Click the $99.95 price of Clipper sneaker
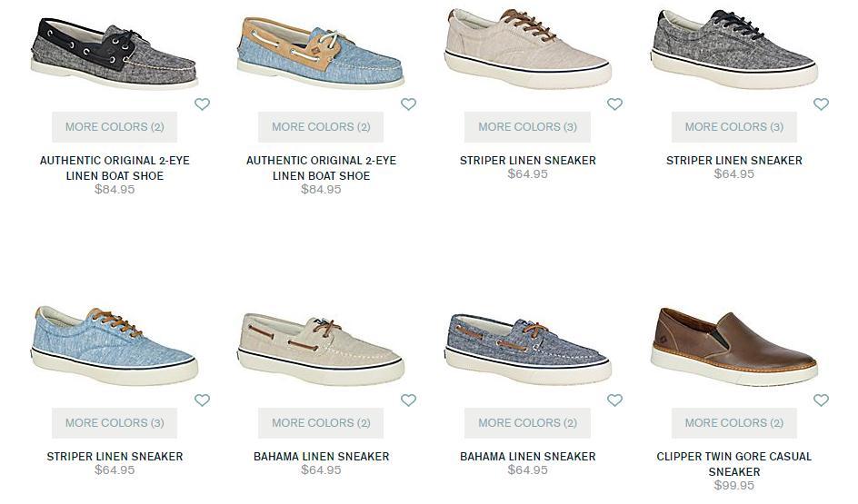The height and width of the screenshot is (504, 858). click(x=733, y=486)
